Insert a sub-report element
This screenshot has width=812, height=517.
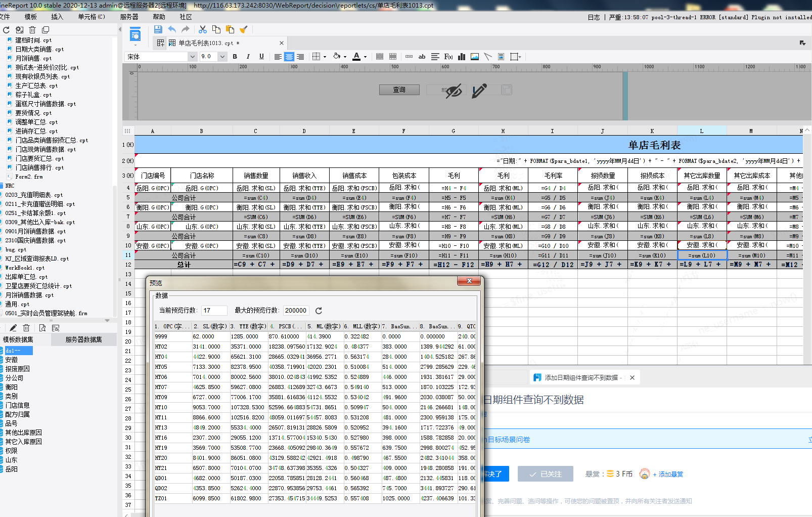point(501,57)
